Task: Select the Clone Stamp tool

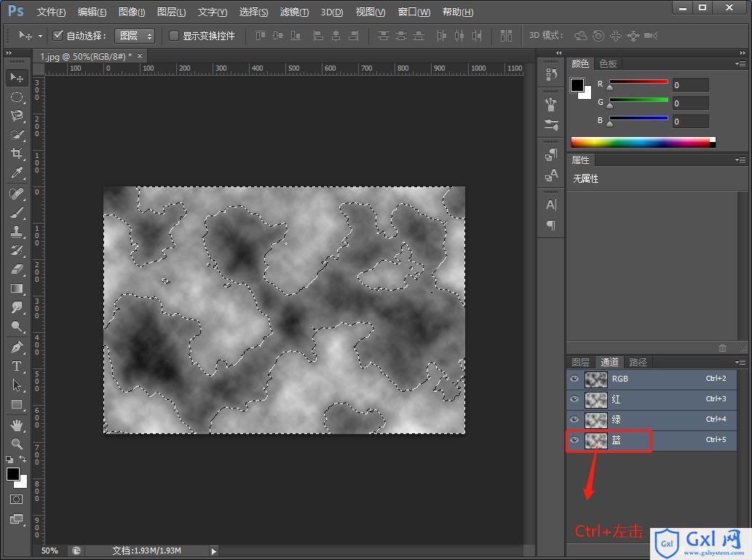Action: pyautogui.click(x=17, y=232)
